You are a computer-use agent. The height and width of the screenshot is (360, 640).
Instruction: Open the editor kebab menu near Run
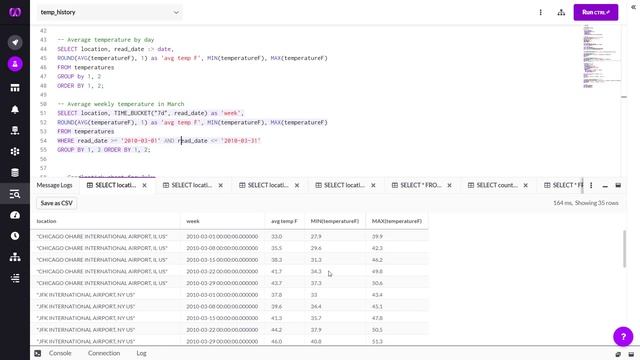click(x=540, y=12)
